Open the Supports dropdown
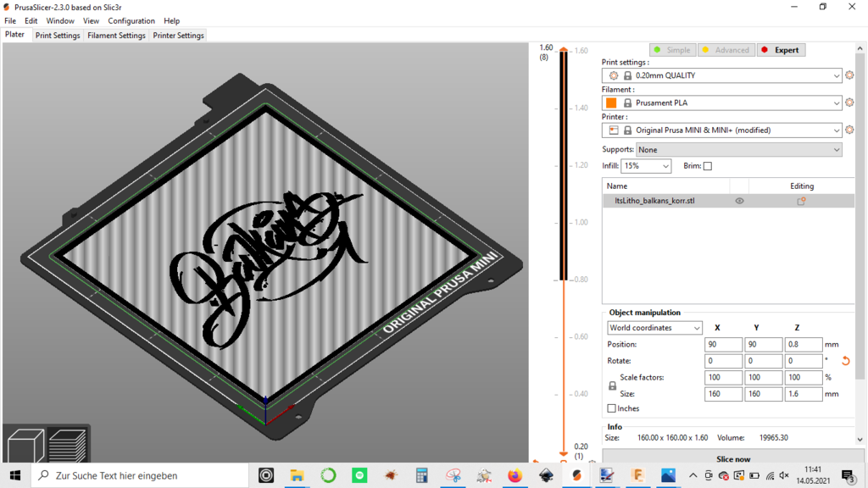This screenshot has width=868, height=488. click(x=739, y=149)
